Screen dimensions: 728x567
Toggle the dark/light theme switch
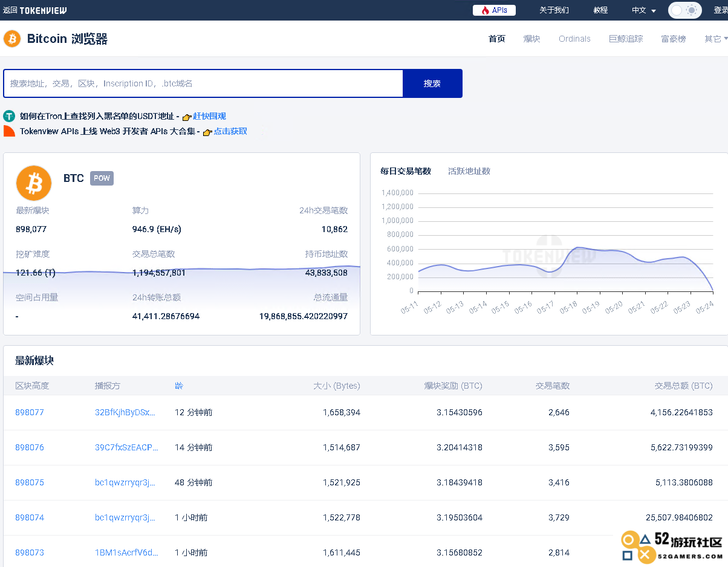[x=684, y=10]
